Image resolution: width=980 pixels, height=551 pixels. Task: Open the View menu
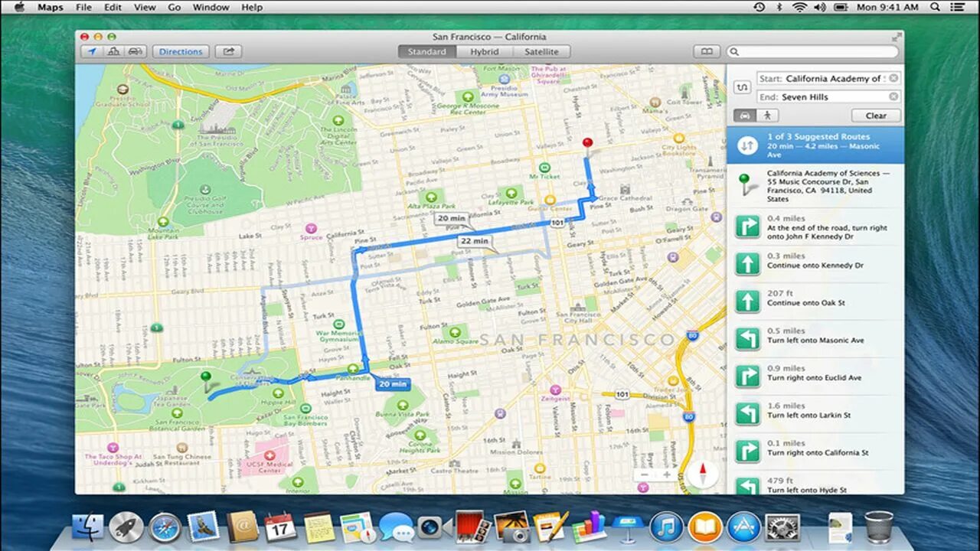tap(144, 7)
